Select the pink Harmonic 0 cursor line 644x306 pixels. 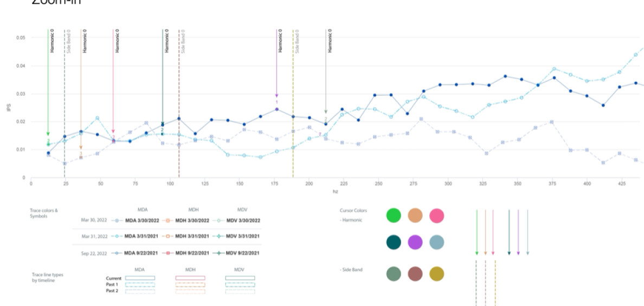113,81
